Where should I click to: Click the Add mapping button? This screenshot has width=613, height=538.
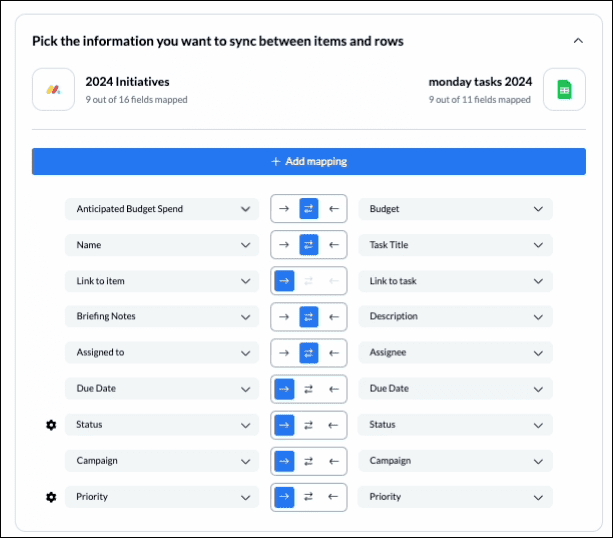pos(309,161)
